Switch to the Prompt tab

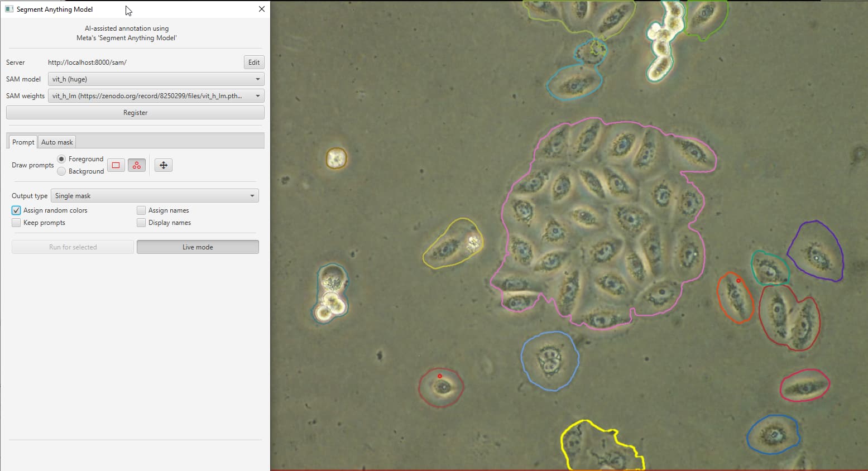pos(23,142)
